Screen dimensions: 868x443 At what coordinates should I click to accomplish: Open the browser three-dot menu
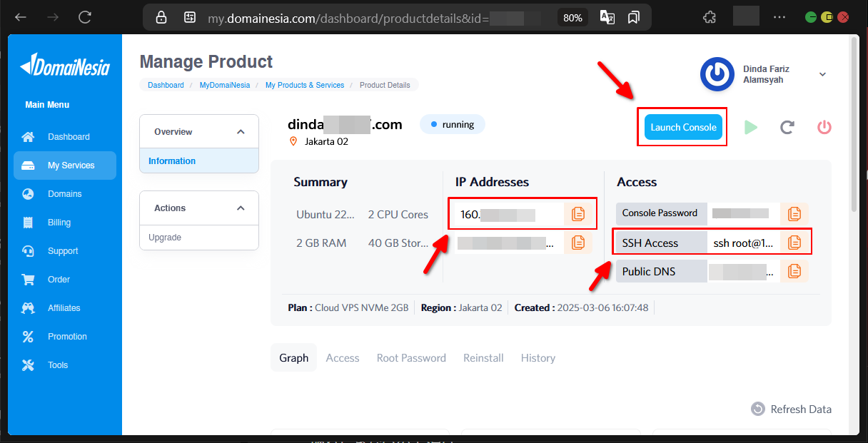click(779, 17)
